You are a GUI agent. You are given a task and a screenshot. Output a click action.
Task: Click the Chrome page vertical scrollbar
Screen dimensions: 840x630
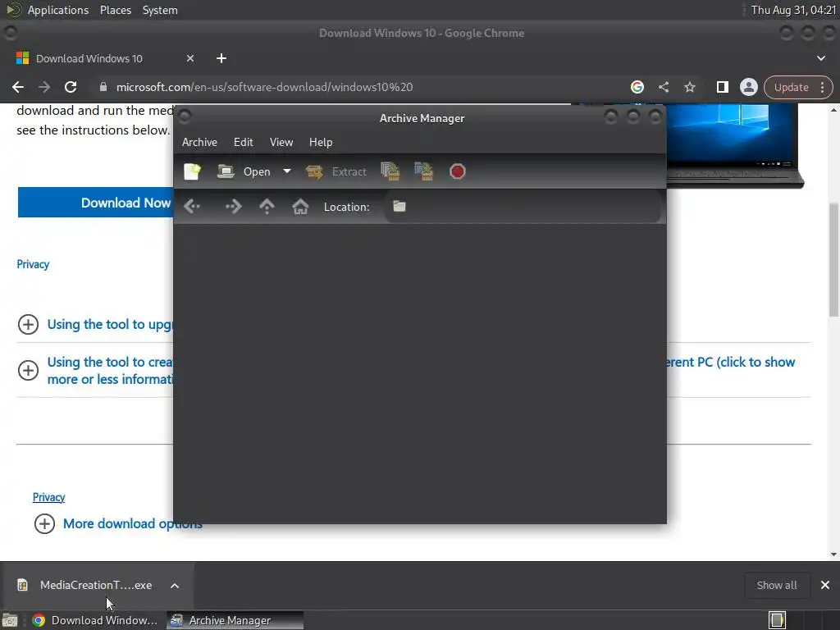(833, 260)
